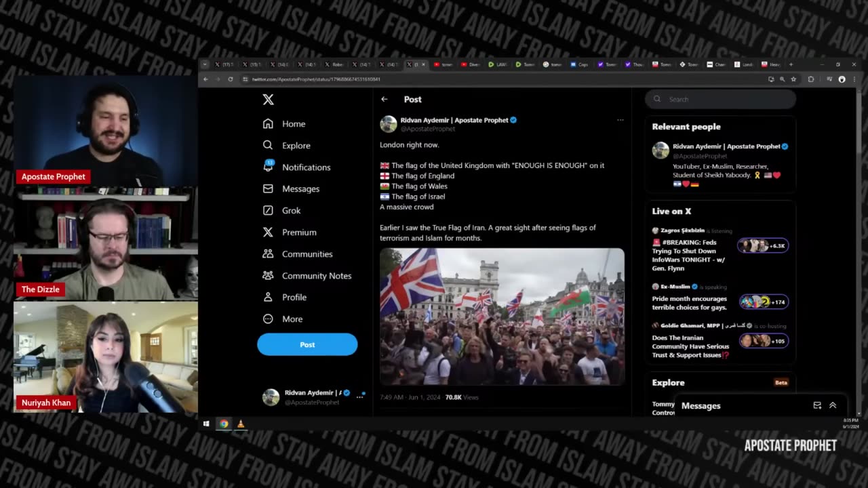
Task: Join the Pride month space with +174
Action: pos(762,302)
